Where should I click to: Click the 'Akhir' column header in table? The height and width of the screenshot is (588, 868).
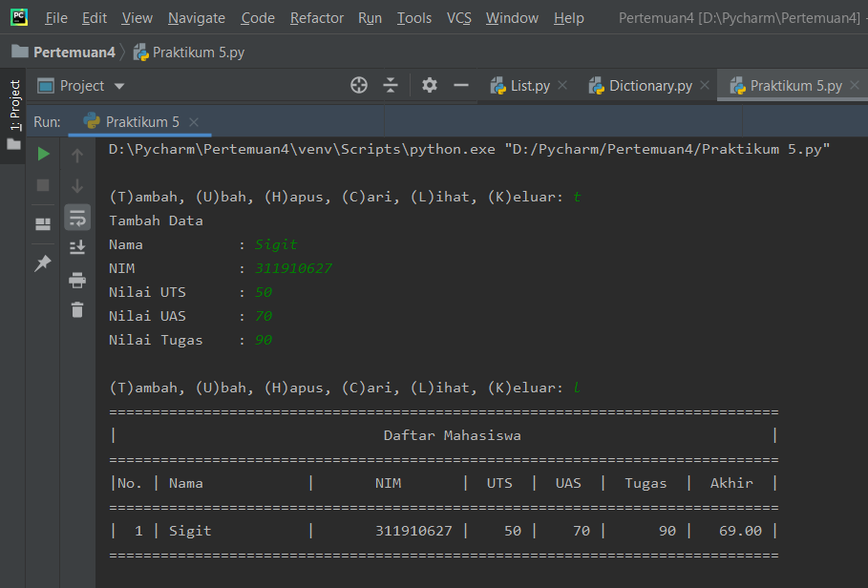pos(731,483)
